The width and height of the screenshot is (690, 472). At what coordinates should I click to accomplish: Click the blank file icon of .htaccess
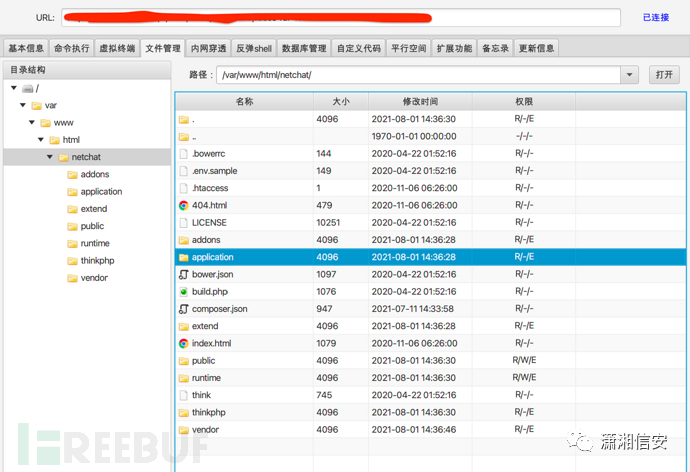click(184, 188)
